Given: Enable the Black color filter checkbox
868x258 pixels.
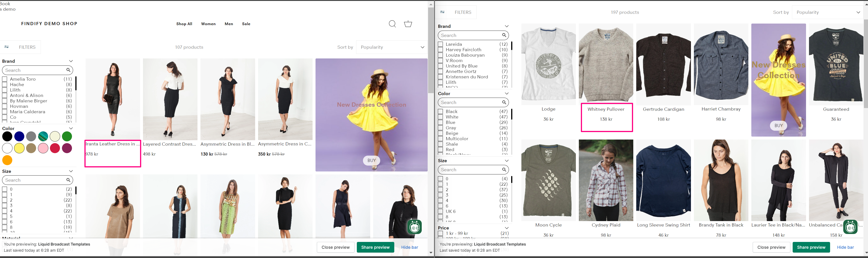Looking at the screenshot, I should coord(440,111).
